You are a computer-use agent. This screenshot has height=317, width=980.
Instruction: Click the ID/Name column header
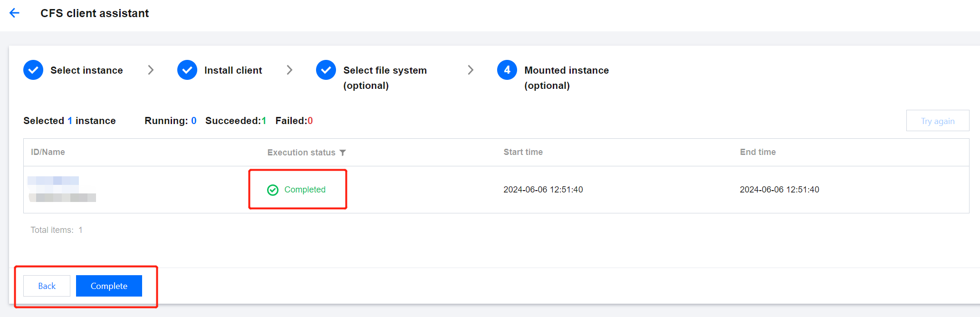tap(48, 152)
